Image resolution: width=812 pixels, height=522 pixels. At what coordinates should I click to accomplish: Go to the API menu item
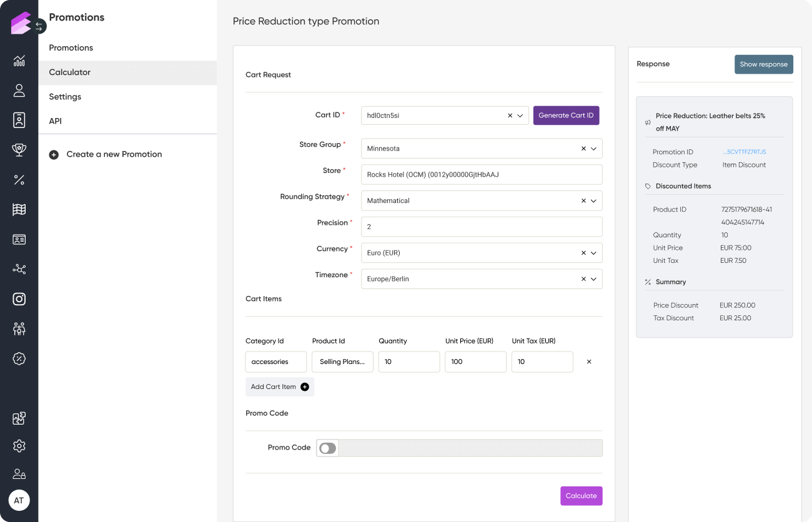[56, 121]
